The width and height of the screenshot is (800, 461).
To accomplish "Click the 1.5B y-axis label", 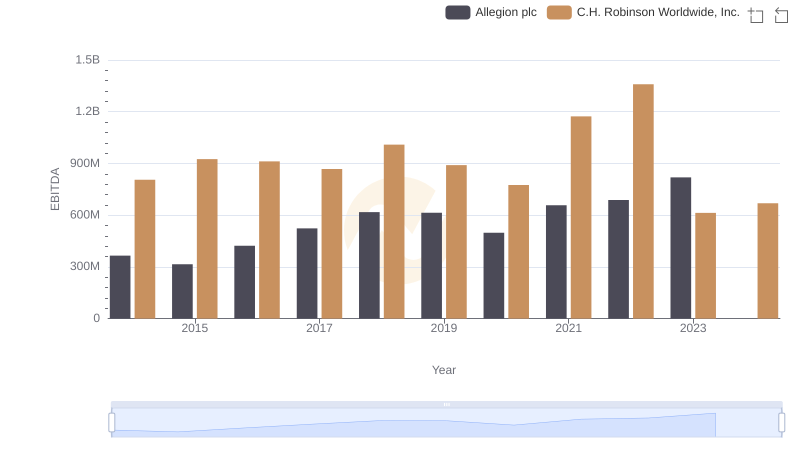I will click(x=87, y=60).
